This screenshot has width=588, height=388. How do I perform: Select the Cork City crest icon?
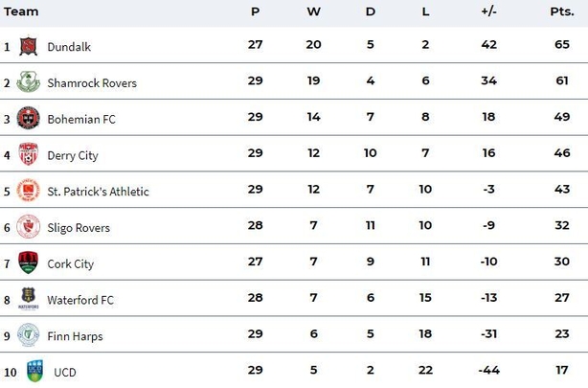[28, 262]
